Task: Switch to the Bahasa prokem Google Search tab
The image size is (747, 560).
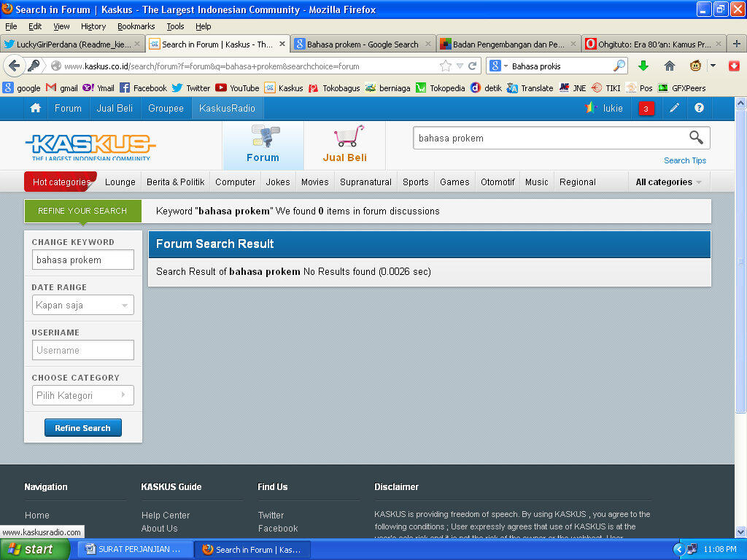Action: click(x=363, y=44)
